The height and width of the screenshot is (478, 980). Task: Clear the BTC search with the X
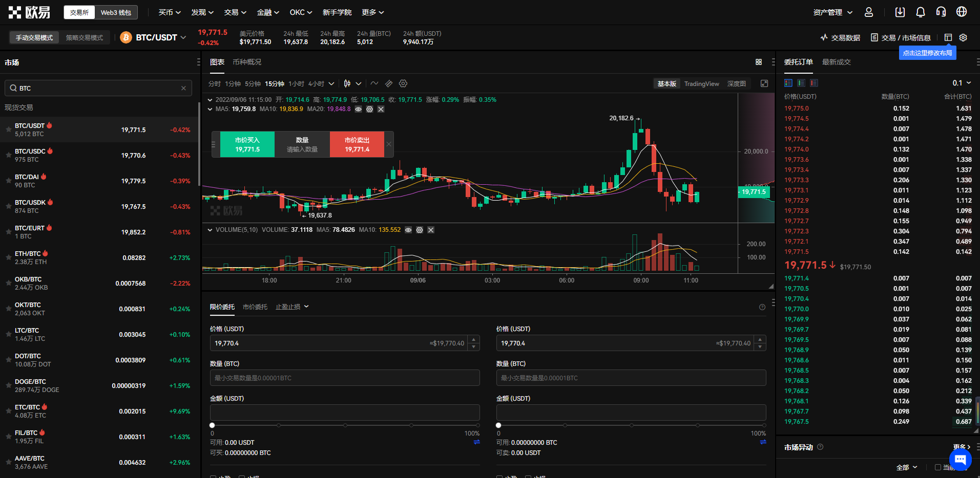pos(183,88)
